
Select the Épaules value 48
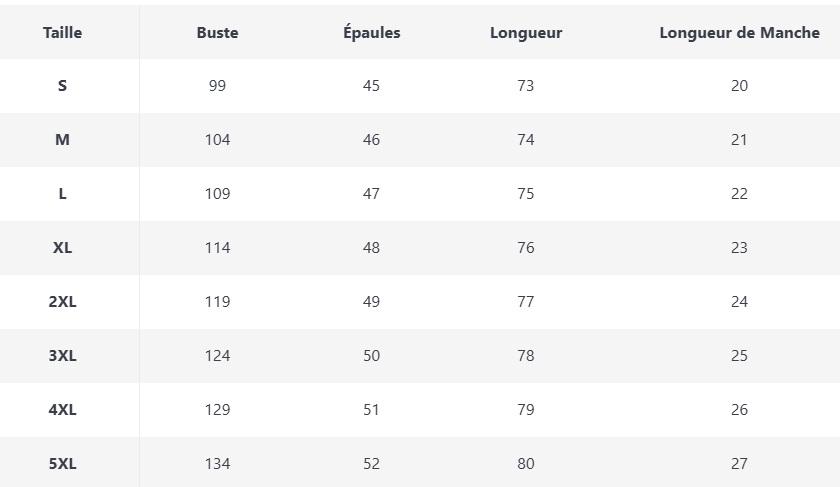(371, 248)
